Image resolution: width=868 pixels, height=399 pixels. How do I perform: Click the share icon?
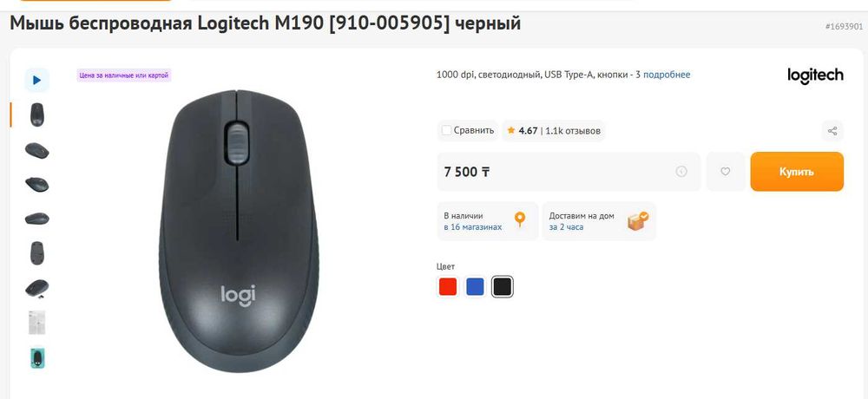point(832,131)
